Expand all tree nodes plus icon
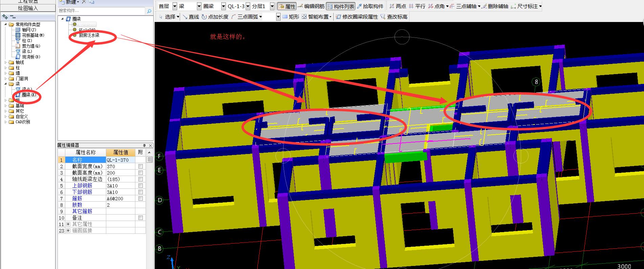The height and width of the screenshot is (269, 644). pyautogui.click(x=5, y=16)
